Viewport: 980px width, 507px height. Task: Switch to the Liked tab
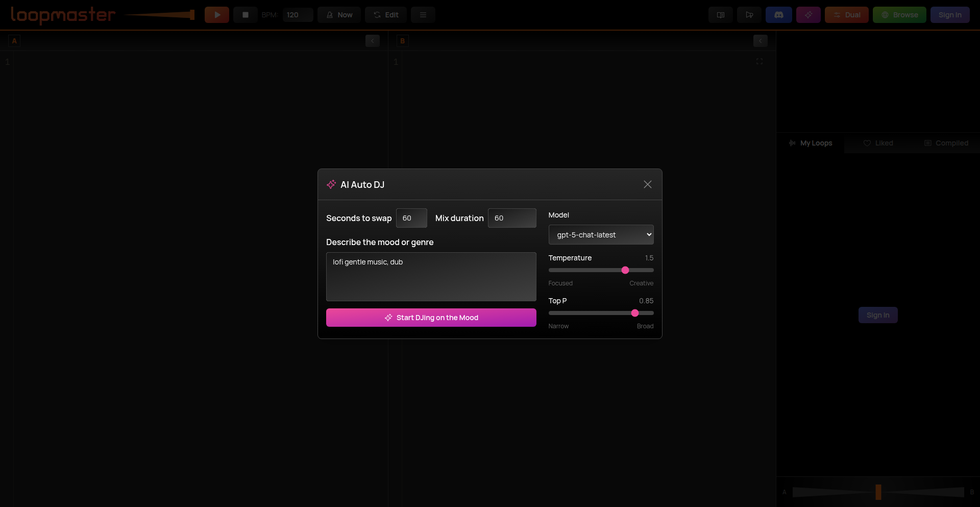tap(878, 143)
